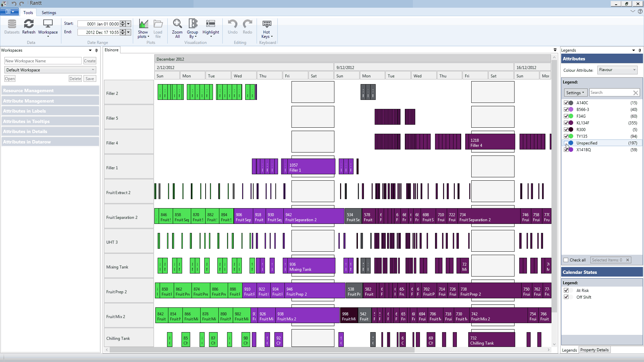Open the Colour Attribute Flavour dropdown
644x362 pixels.
[617, 70]
